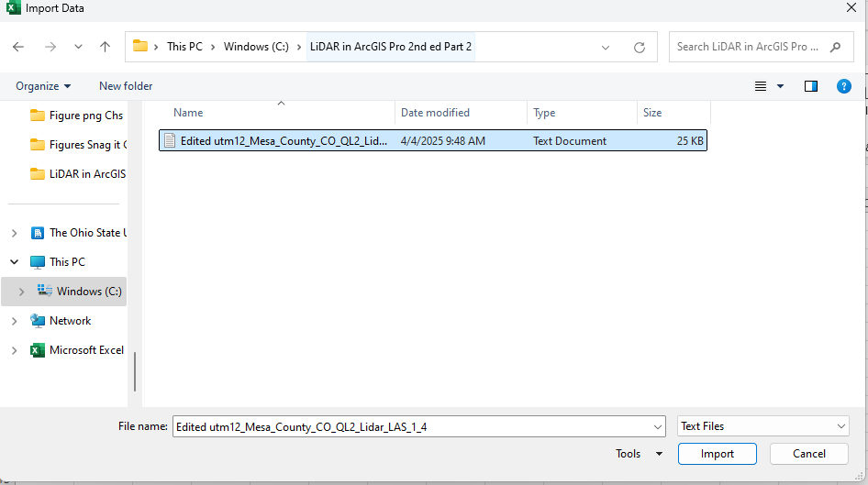This screenshot has height=485, width=868.
Task: Click the navigation pane scrollbar
Action: [x=135, y=371]
